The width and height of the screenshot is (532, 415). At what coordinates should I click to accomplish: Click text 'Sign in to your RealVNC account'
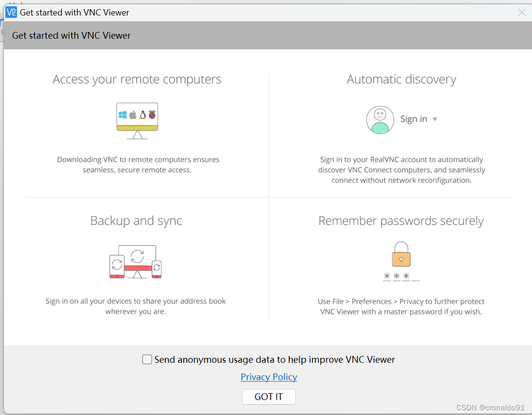pyautogui.click(x=373, y=159)
